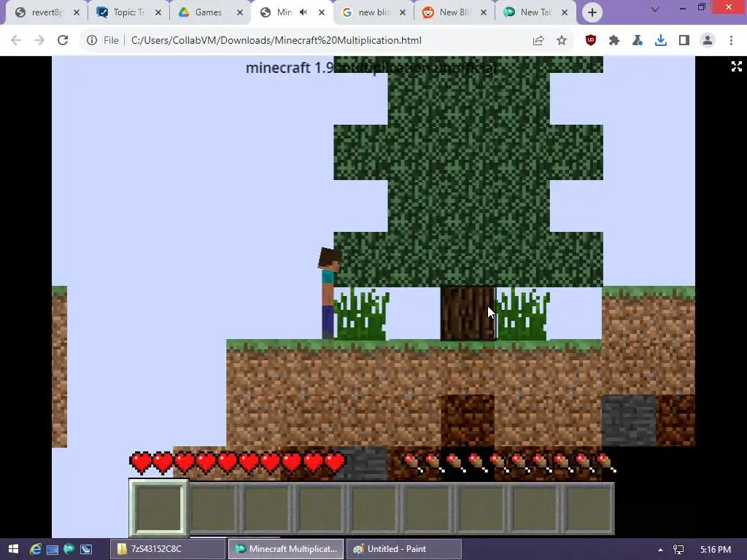Image resolution: width=747 pixels, height=560 pixels.
Task: Click the dark dirt block below trunk
Action: click(468, 421)
